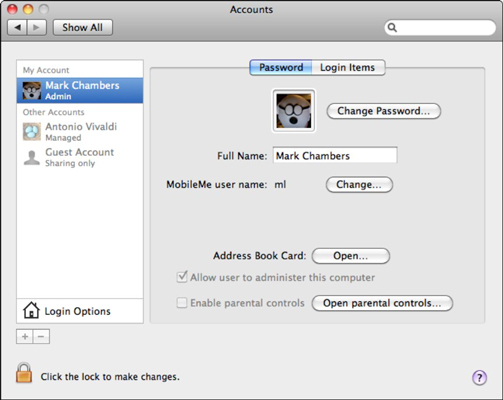This screenshot has height=400, width=503.
Task: Click the lock icon to make changes
Action: [x=24, y=373]
